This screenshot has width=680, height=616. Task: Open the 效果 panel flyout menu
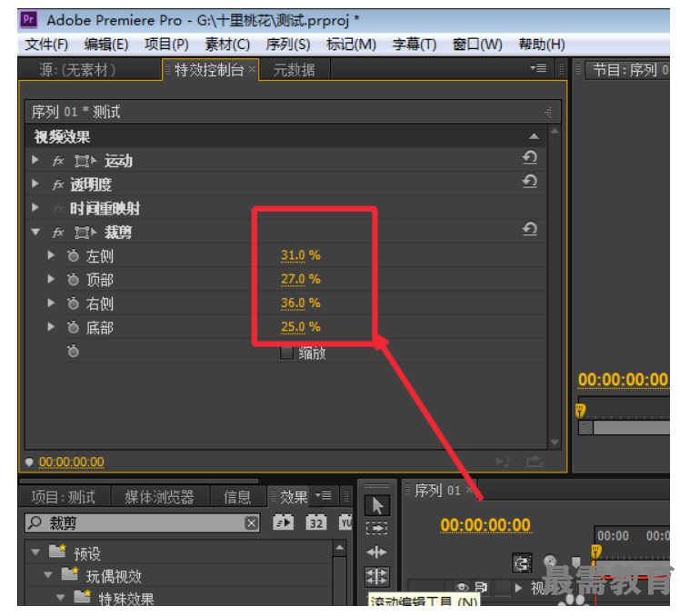pyautogui.click(x=324, y=495)
